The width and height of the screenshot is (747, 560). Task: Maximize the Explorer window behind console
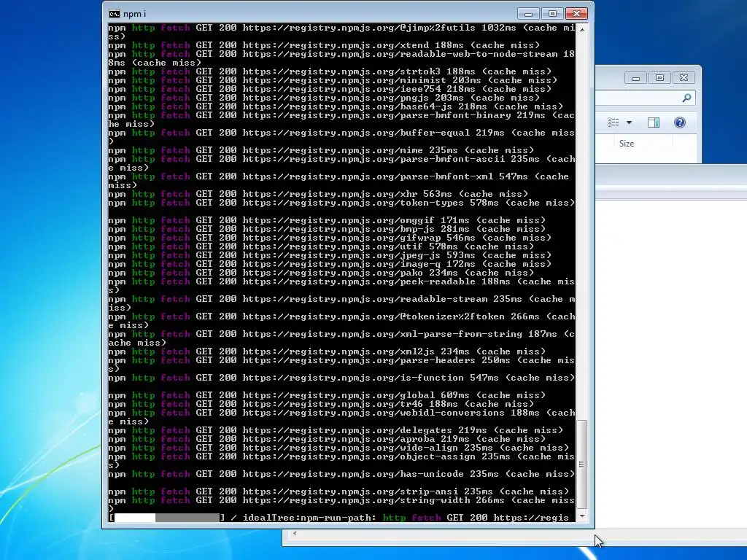click(659, 77)
